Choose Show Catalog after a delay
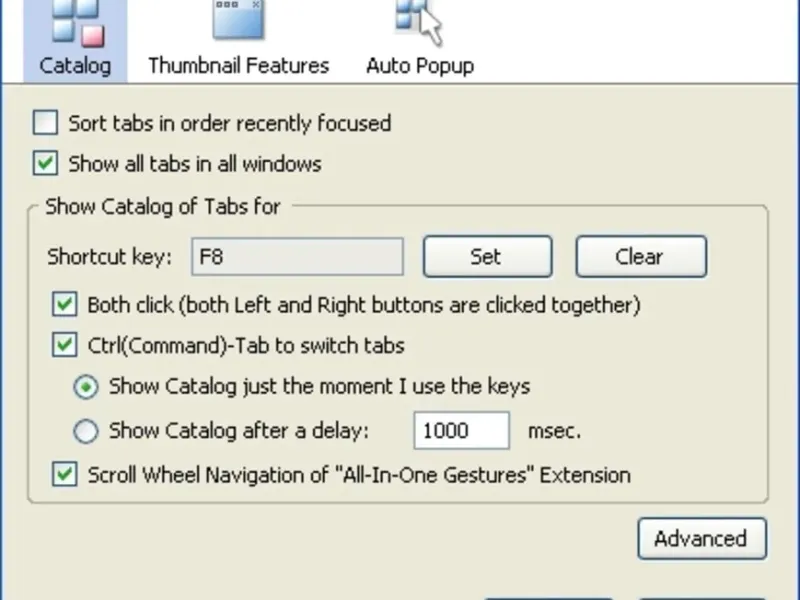This screenshot has width=800, height=600. point(87,432)
